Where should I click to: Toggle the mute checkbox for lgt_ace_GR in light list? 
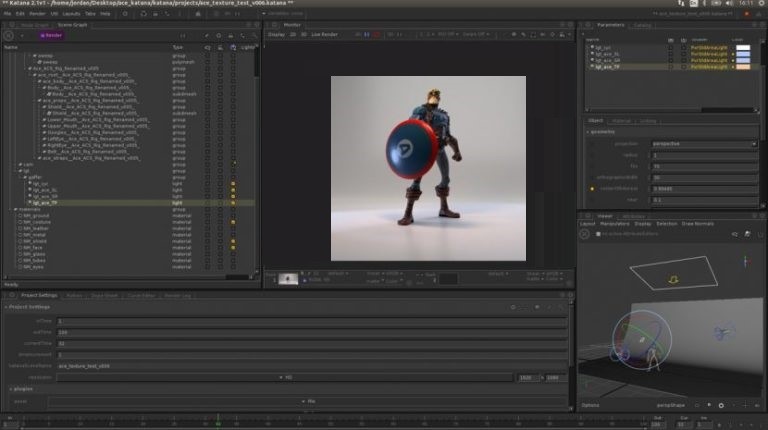[x=671, y=60]
